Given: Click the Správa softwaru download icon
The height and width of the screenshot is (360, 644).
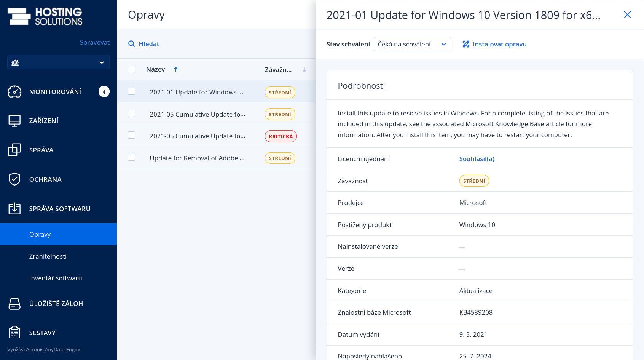Looking at the screenshot, I should 14,209.
